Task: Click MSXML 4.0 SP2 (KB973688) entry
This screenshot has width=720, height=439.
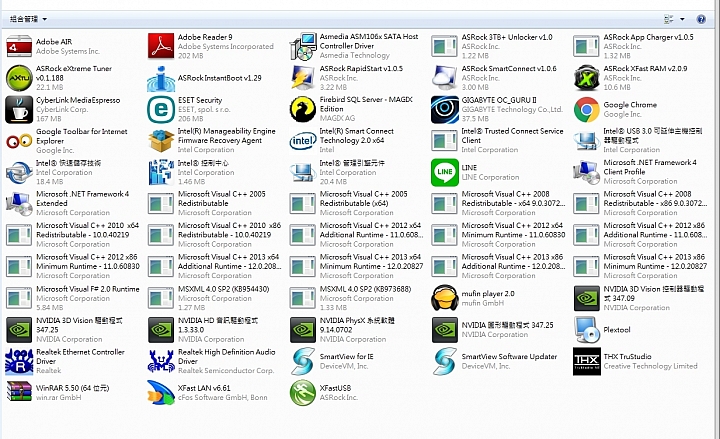Action: [x=351, y=298]
